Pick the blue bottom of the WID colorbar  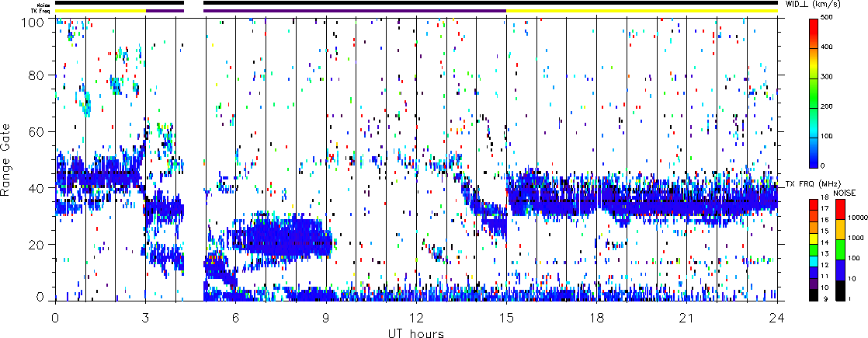click(x=814, y=161)
